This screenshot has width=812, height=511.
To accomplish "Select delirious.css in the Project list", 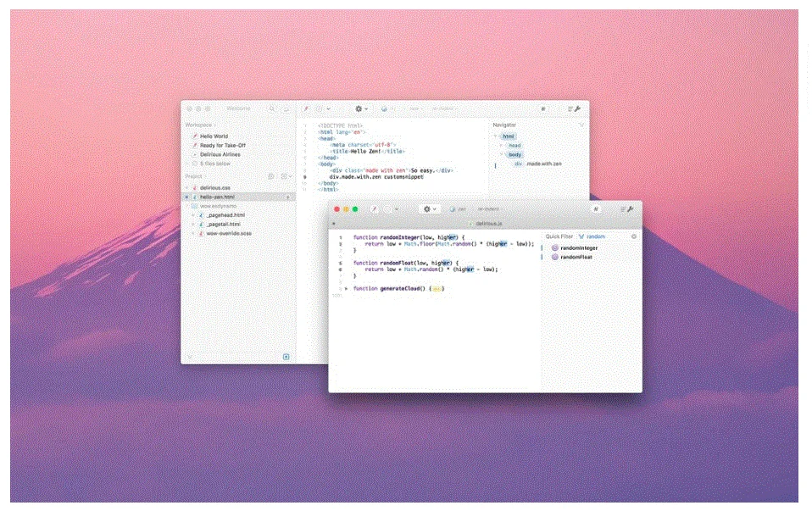I will (x=215, y=188).
